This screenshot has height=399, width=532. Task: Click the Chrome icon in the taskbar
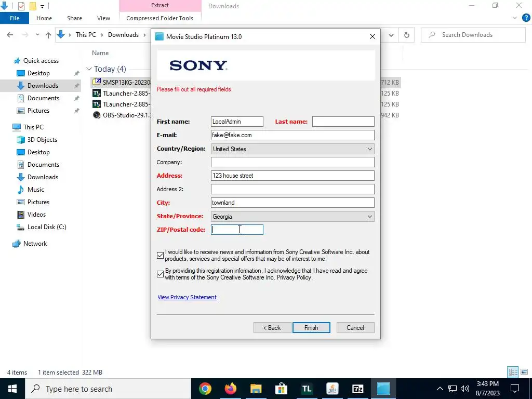click(x=205, y=389)
